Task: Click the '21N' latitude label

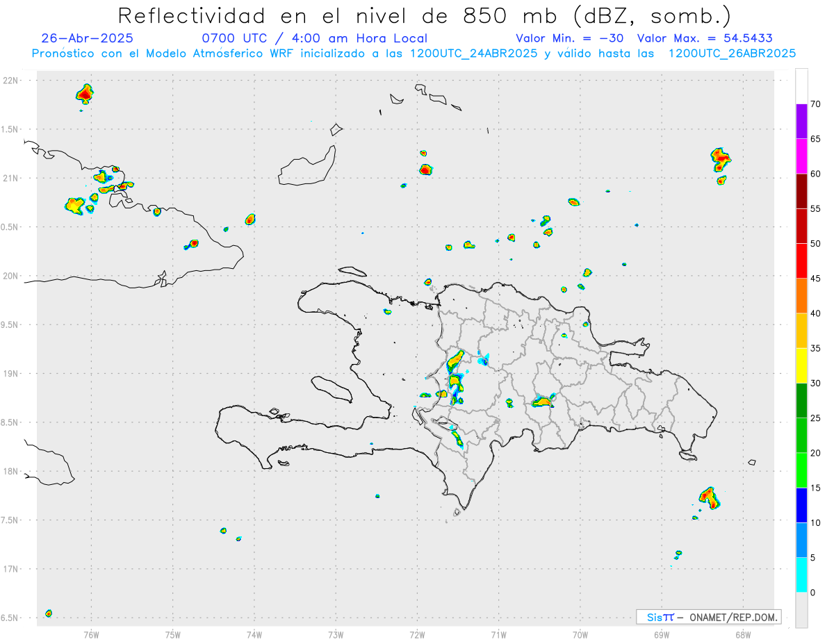Action: click(12, 178)
